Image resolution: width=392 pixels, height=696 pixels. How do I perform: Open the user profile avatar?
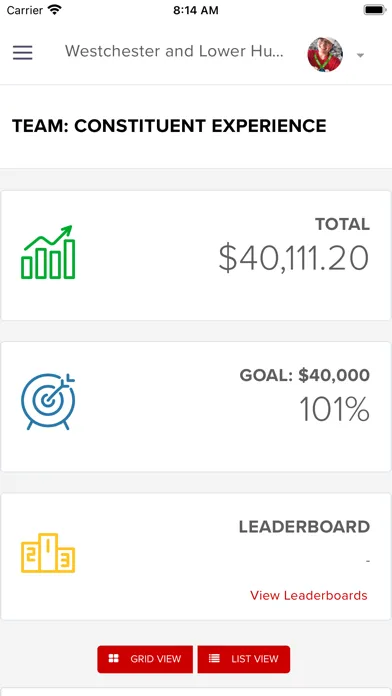(325, 54)
